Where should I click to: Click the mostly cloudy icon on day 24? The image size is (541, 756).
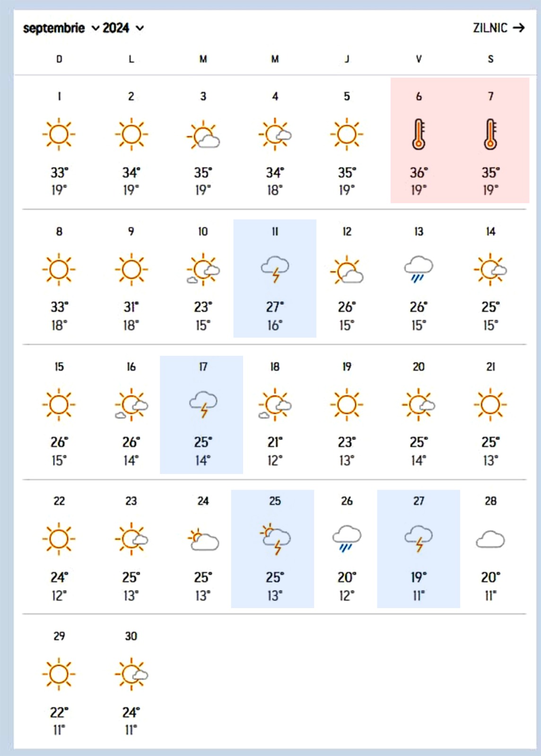click(x=203, y=540)
